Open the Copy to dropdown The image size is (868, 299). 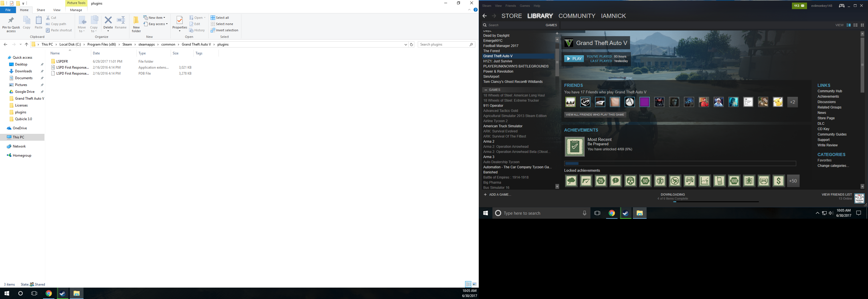94,24
